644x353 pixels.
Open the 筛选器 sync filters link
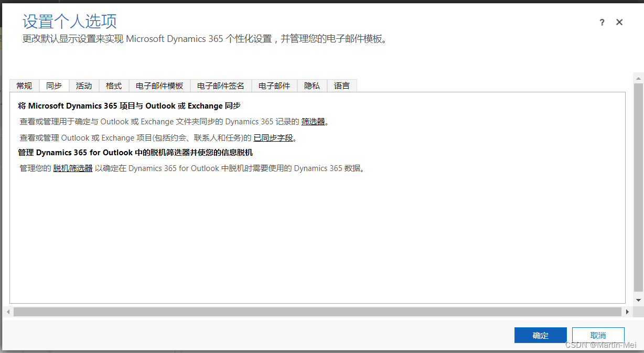(313, 122)
